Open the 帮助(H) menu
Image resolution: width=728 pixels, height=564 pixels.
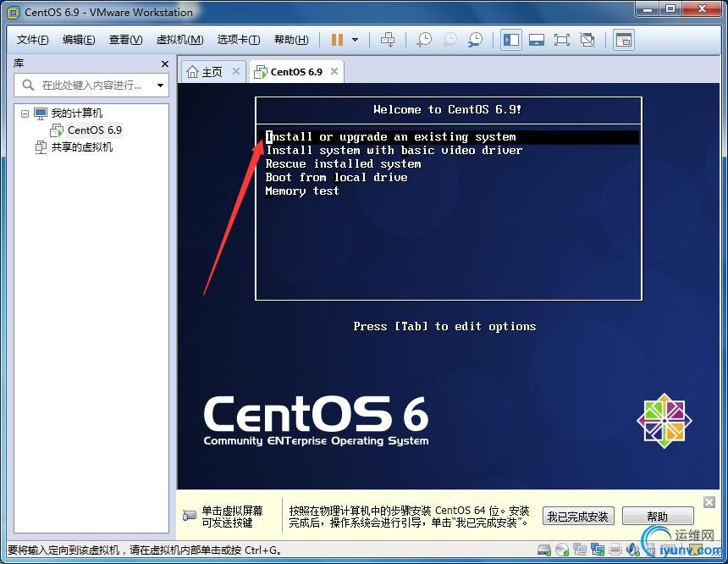tap(291, 40)
